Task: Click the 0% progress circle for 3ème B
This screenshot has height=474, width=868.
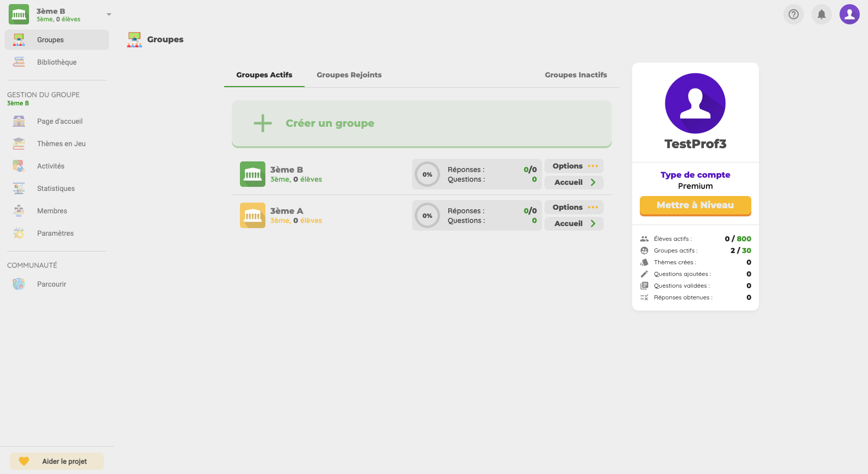Action: point(427,174)
